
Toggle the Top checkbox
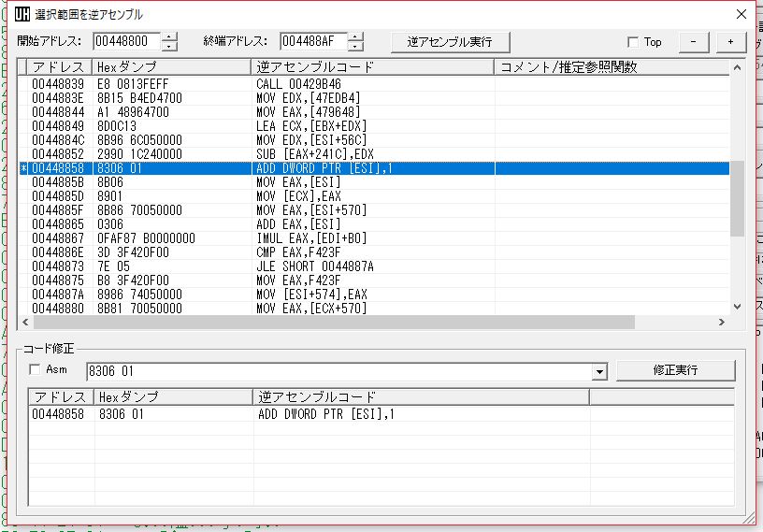tap(633, 42)
